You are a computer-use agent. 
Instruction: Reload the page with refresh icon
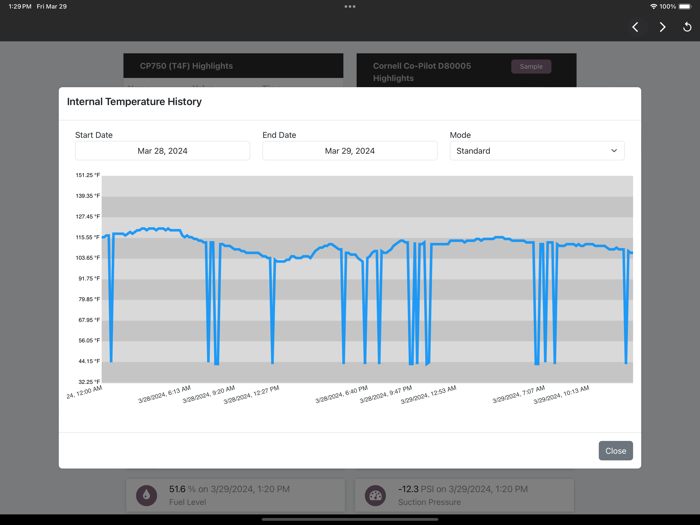(x=687, y=27)
